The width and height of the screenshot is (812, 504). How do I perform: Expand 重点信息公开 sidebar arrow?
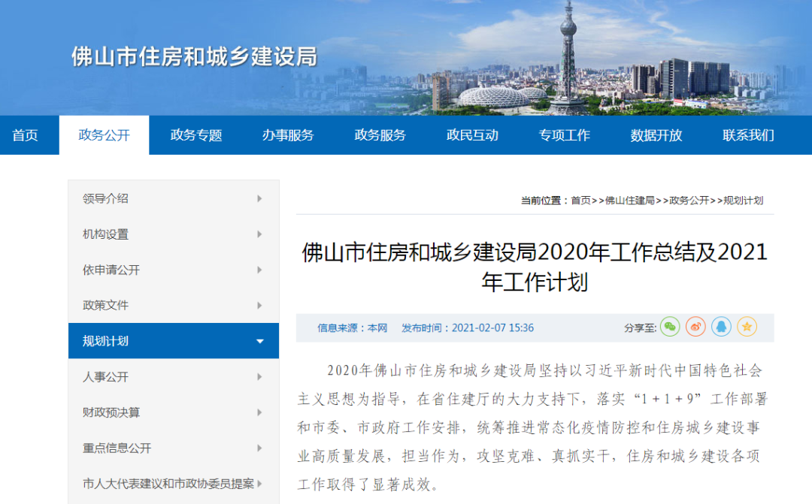pyautogui.click(x=259, y=448)
